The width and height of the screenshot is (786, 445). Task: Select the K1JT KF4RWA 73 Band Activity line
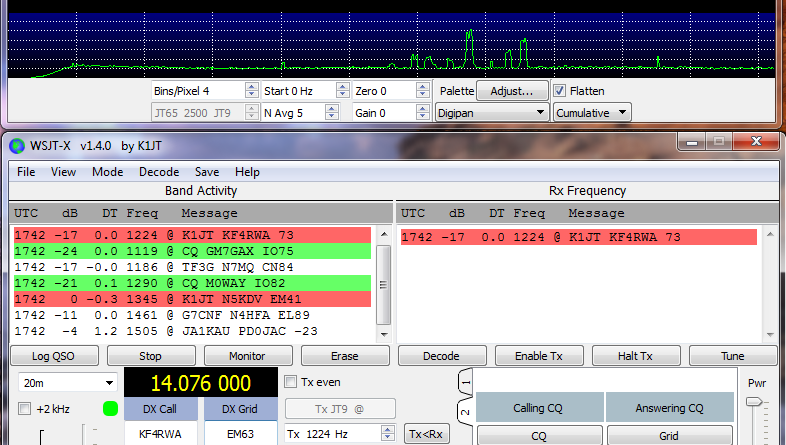coord(192,235)
